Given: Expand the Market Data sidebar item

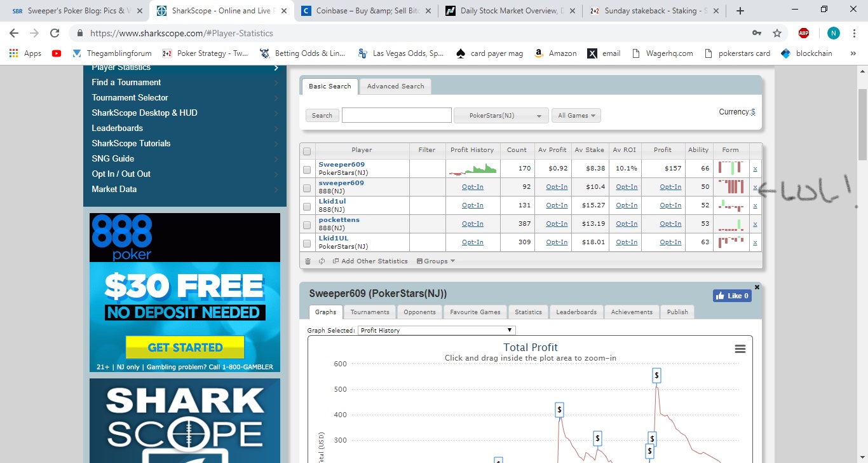Looking at the screenshot, I should coord(185,189).
